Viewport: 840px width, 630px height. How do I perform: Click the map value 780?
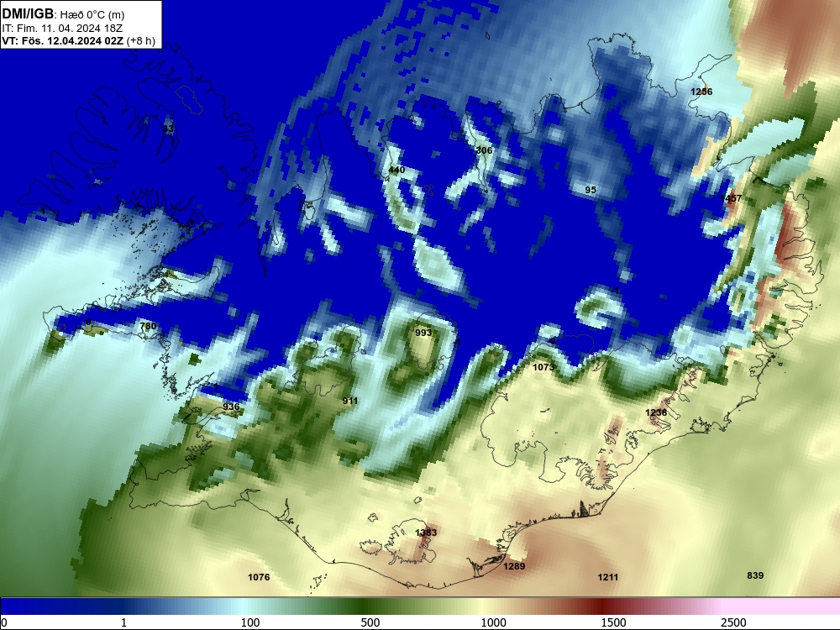coord(148,326)
